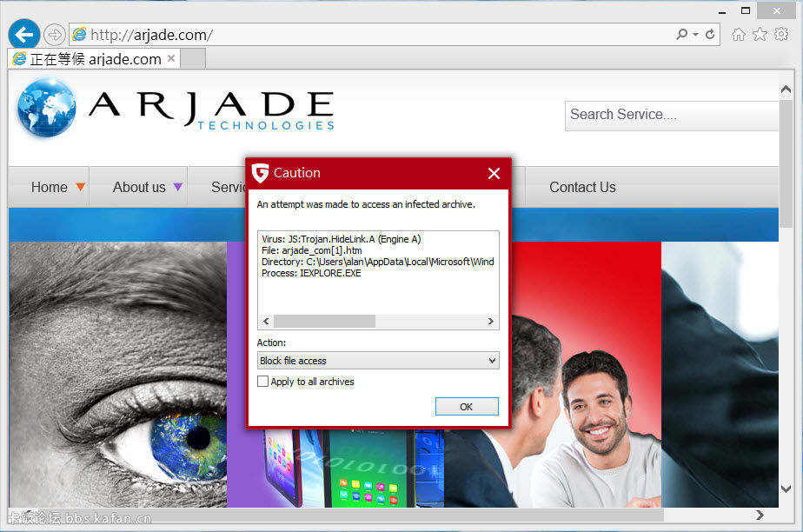Go back with the browser back arrow
Screen dimensions: 803x532
(x=23, y=35)
